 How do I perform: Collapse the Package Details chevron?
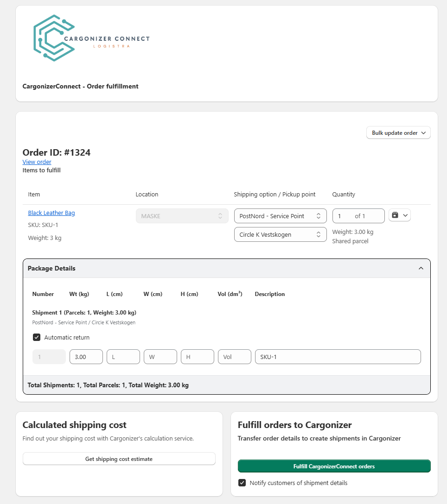pos(421,268)
